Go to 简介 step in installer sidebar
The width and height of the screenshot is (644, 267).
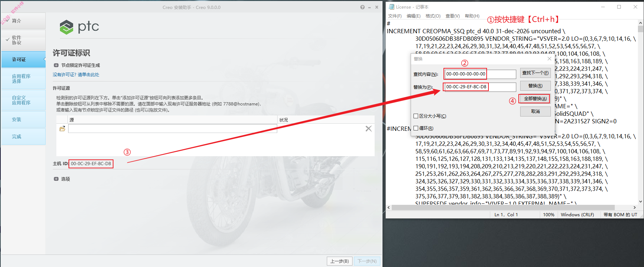point(23,21)
